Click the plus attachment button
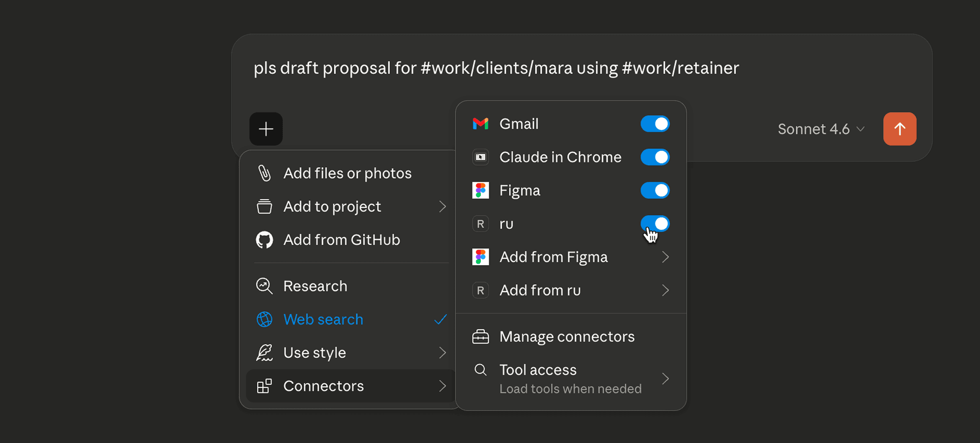This screenshot has width=980, height=443. [266, 129]
